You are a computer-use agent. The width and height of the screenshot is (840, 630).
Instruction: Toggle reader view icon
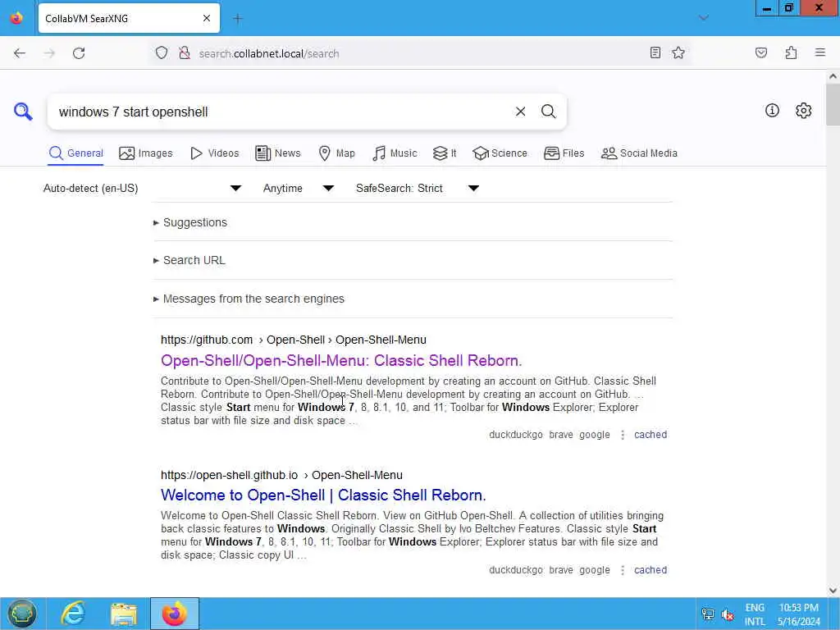coord(655,53)
